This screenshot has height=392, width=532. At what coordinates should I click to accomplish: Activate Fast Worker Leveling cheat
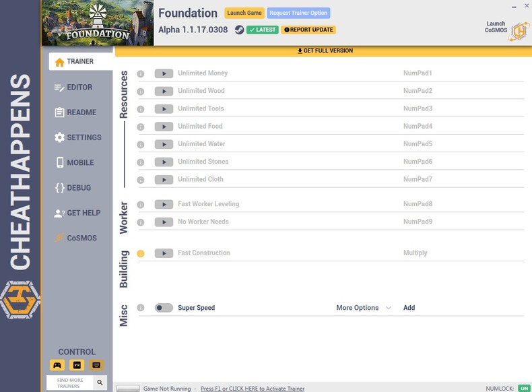(x=164, y=204)
